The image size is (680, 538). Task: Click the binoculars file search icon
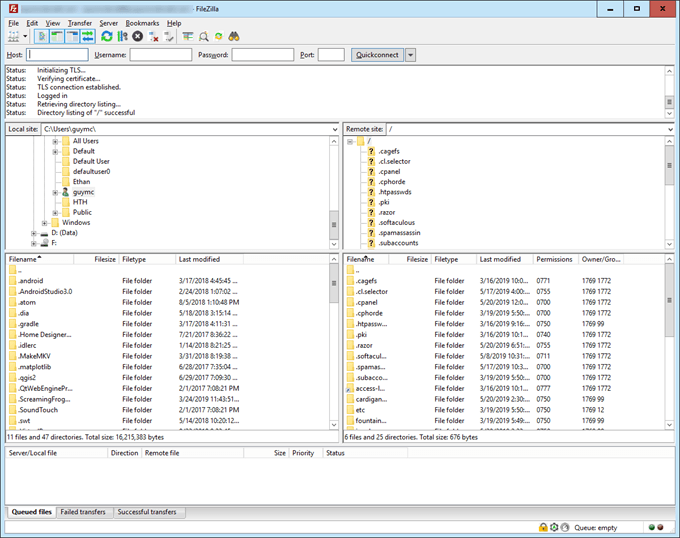[235, 36]
